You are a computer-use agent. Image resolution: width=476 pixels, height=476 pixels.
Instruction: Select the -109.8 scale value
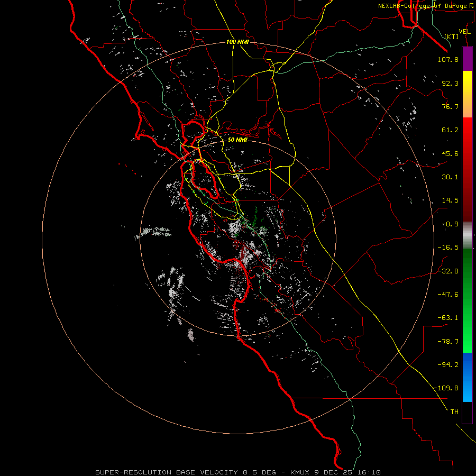click(x=446, y=388)
